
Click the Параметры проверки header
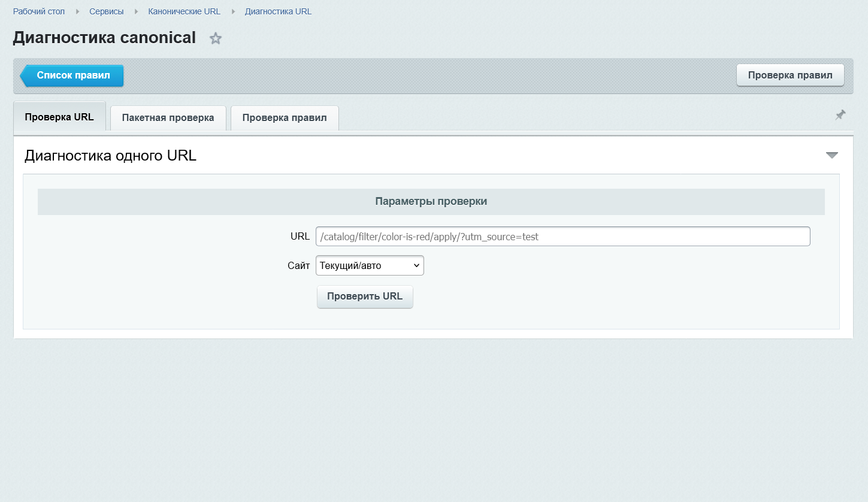tap(431, 202)
